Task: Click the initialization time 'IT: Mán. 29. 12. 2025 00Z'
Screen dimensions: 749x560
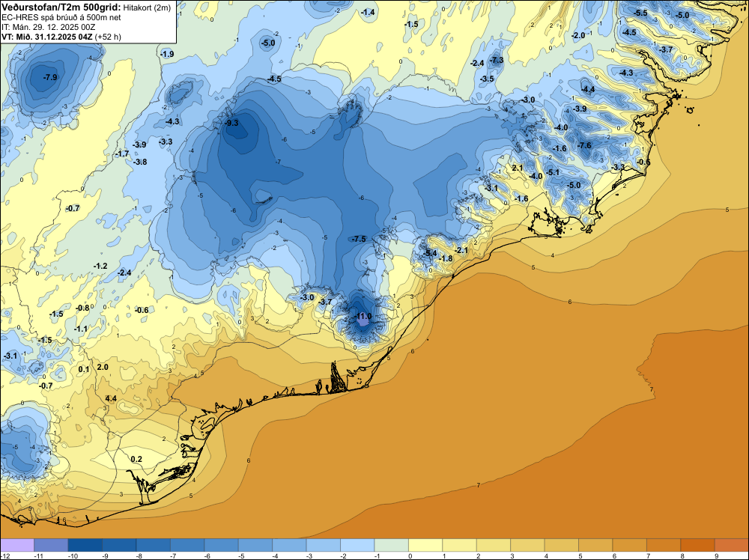Action: pos(48,27)
